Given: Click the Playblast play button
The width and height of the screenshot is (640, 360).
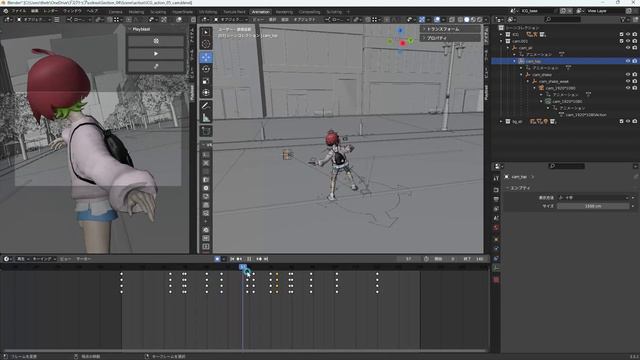Looking at the screenshot, I should click(156, 53).
